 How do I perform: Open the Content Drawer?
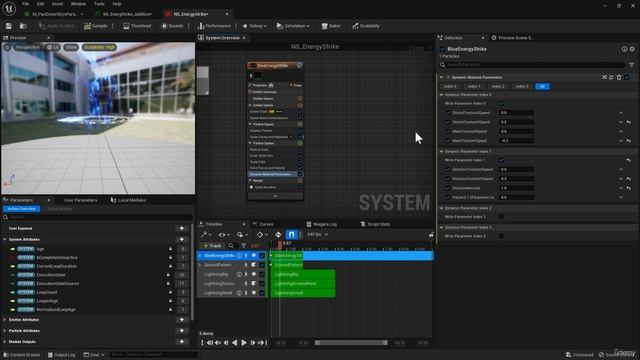click(x=21, y=355)
